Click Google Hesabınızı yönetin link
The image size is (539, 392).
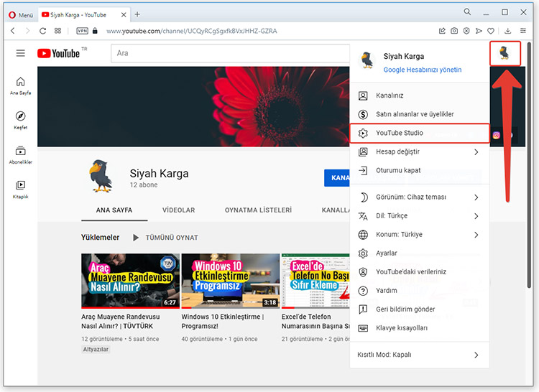point(423,70)
